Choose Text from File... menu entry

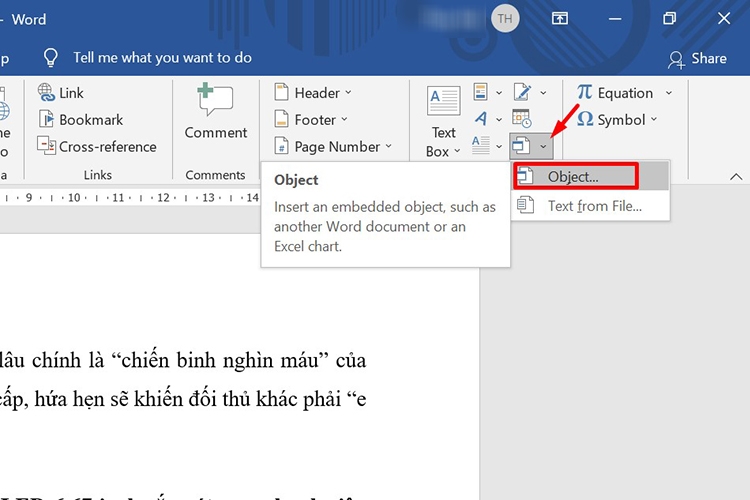click(x=589, y=206)
